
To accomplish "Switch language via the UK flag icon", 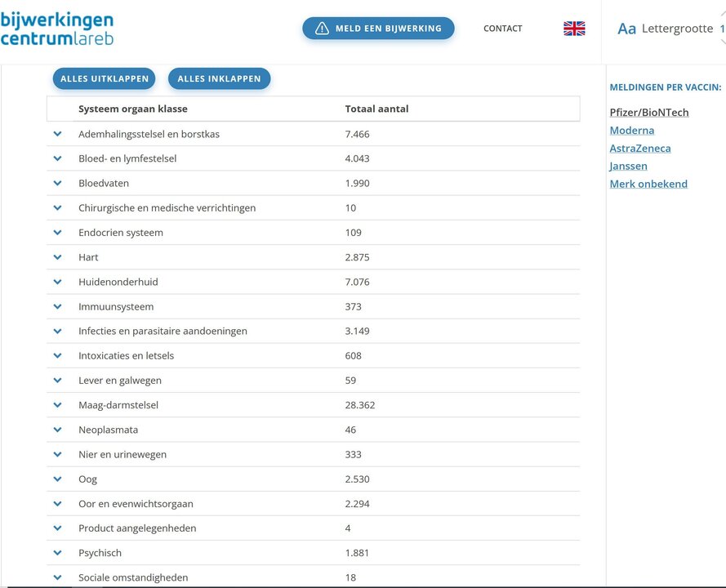I will (574, 29).
